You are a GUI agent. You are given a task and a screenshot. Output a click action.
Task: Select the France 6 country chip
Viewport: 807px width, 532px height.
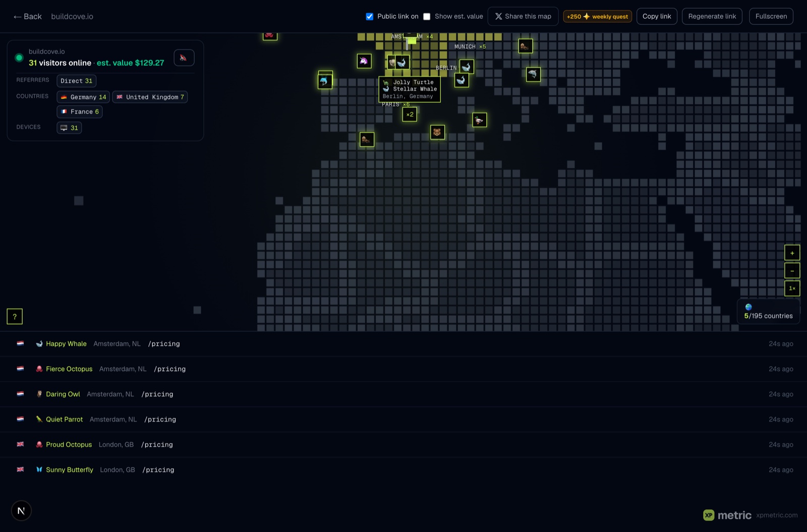pyautogui.click(x=80, y=111)
